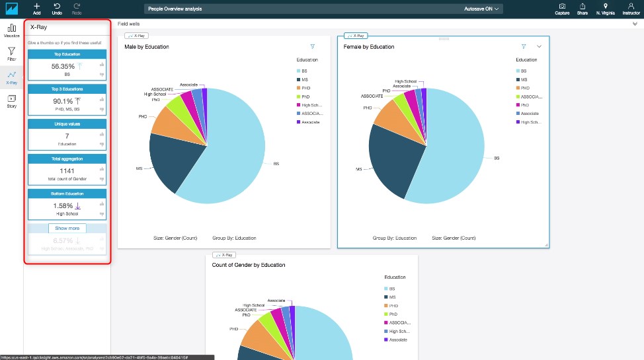Expand the Field wells bar

pos(635,24)
